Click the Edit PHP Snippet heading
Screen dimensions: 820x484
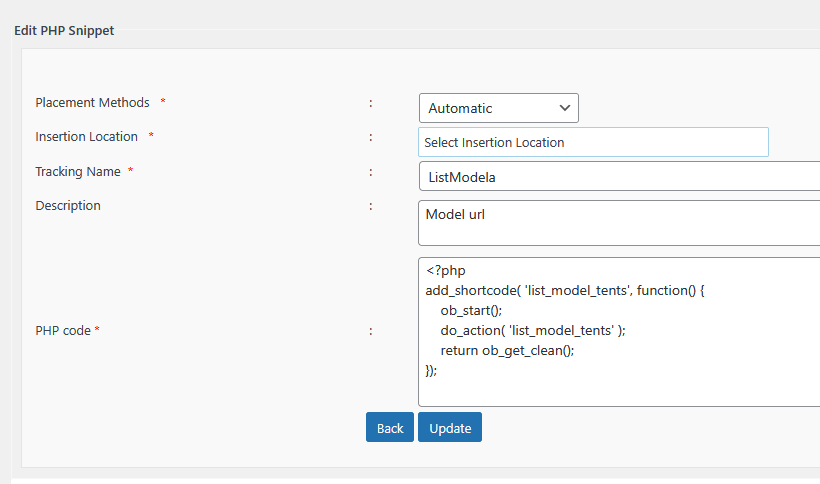[x=64, y=31]
